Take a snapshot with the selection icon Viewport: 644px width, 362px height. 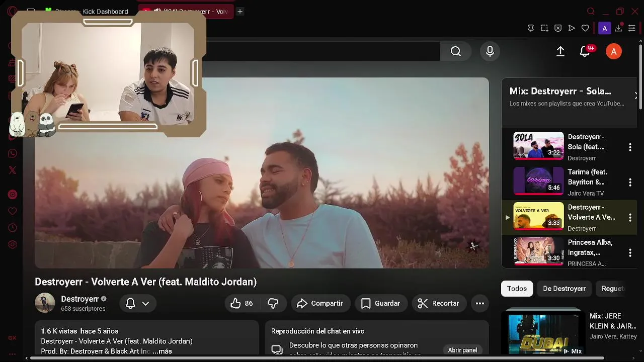544,28
